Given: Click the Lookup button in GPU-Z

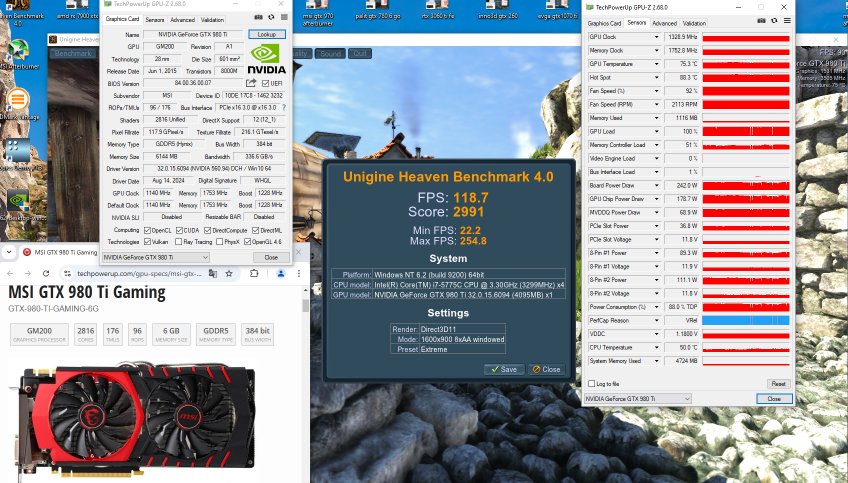Looking at the screenshot, I should tap(267, 34).
